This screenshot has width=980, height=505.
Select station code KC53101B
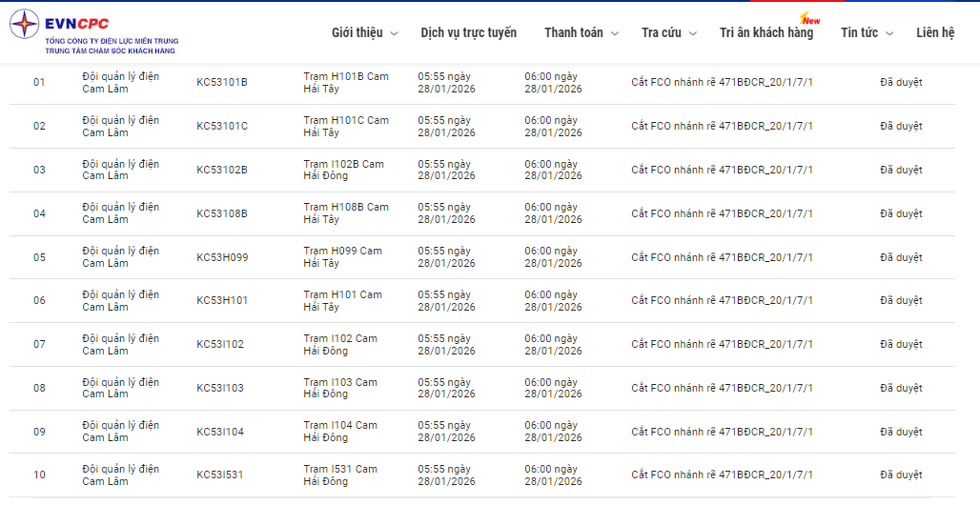tap(222, 82)
